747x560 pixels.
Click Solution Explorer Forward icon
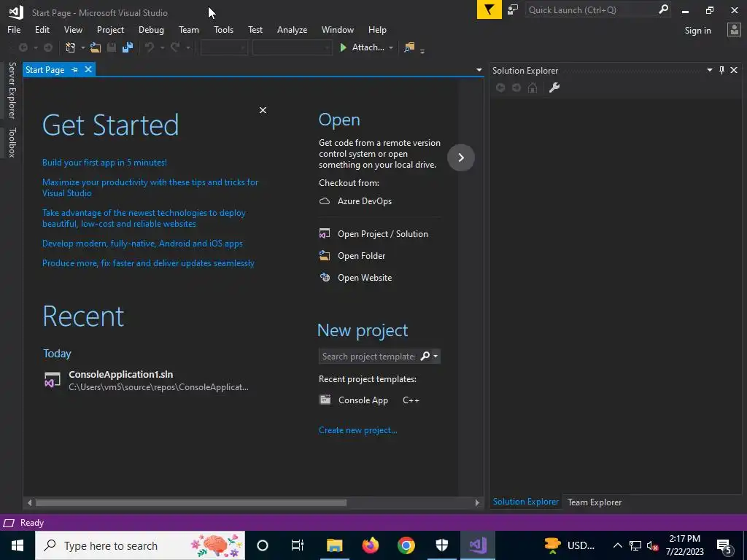point(516,87)
